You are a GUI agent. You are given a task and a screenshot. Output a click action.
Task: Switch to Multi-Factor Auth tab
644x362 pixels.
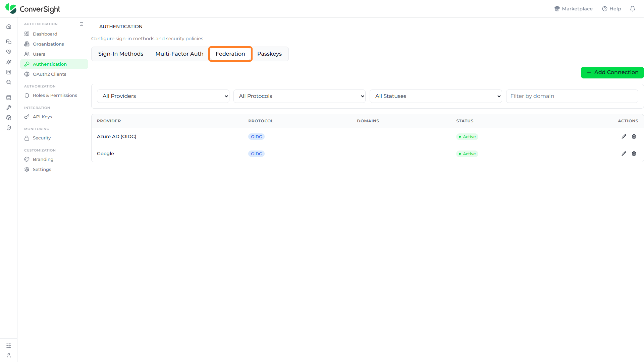[x=179, y=54]
